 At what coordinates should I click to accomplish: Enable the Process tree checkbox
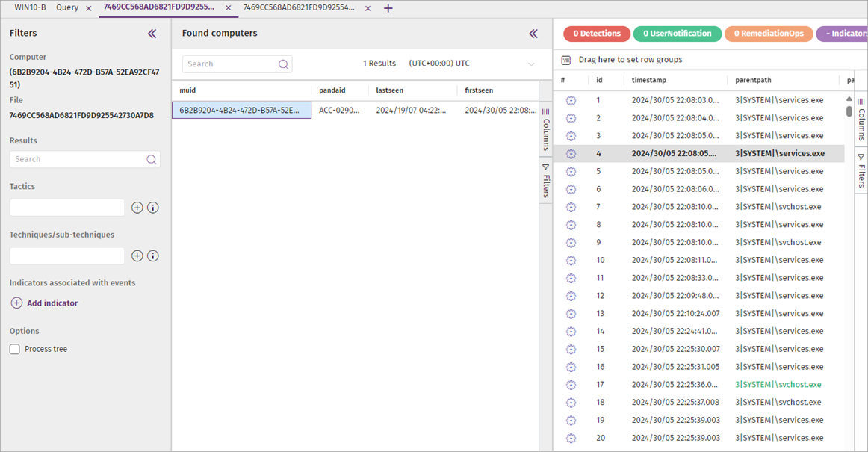[15, 349]
